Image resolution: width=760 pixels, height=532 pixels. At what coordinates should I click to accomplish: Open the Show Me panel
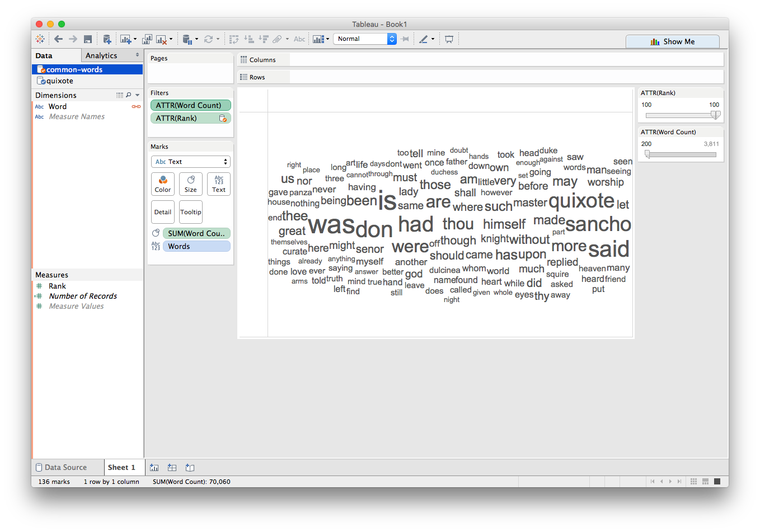point(673,41)
